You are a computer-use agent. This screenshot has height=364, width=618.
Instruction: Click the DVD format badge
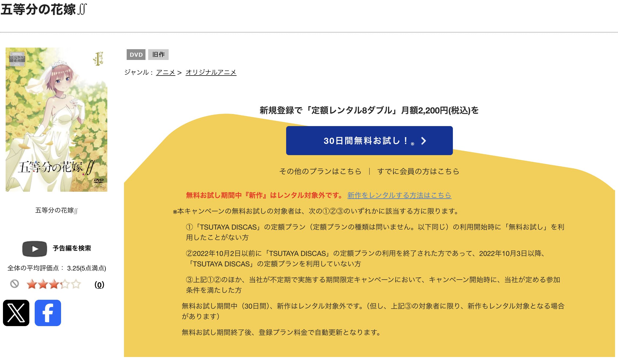pyautogui.click(x=136, y=55)
